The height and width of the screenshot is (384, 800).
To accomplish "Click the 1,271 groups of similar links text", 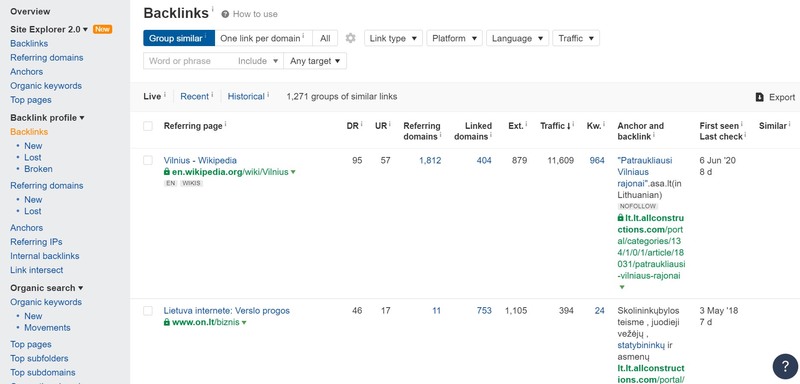I will (x=342, y=96).
